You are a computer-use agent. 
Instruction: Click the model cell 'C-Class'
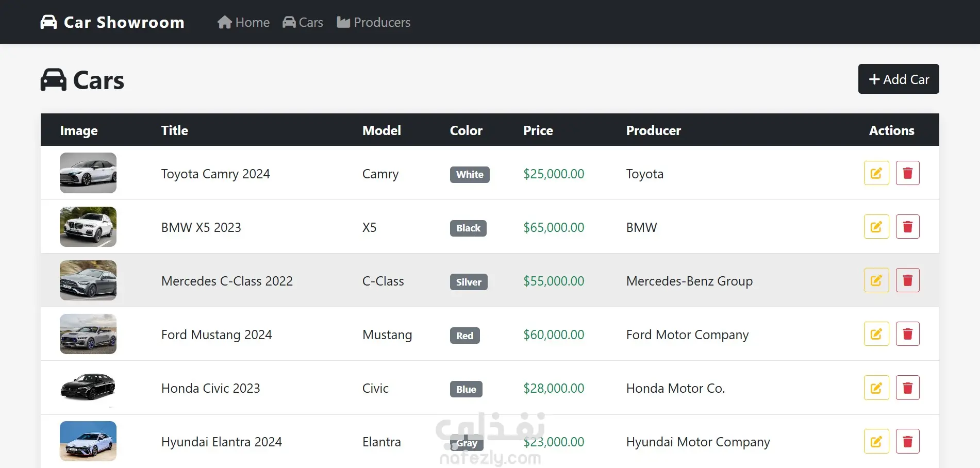coord(383,281)
